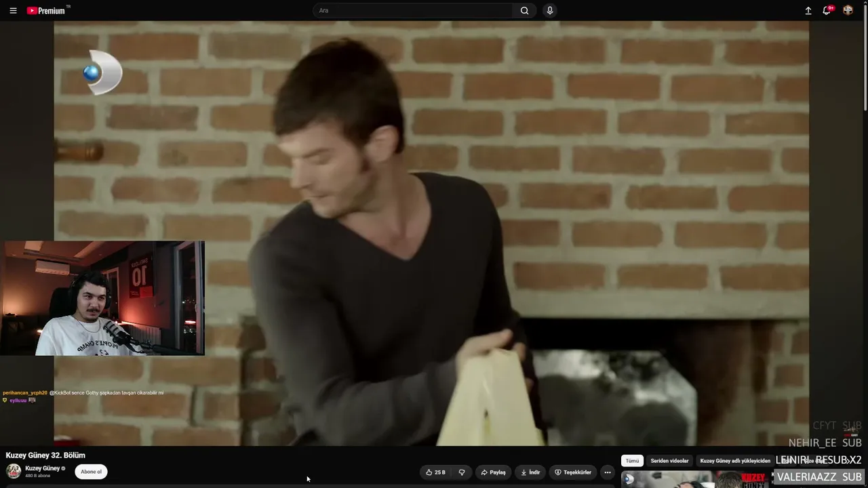Dislike the video with thumbs-down
The height and width of the screenshot is (488, 868).
click(x=462, y=472)
